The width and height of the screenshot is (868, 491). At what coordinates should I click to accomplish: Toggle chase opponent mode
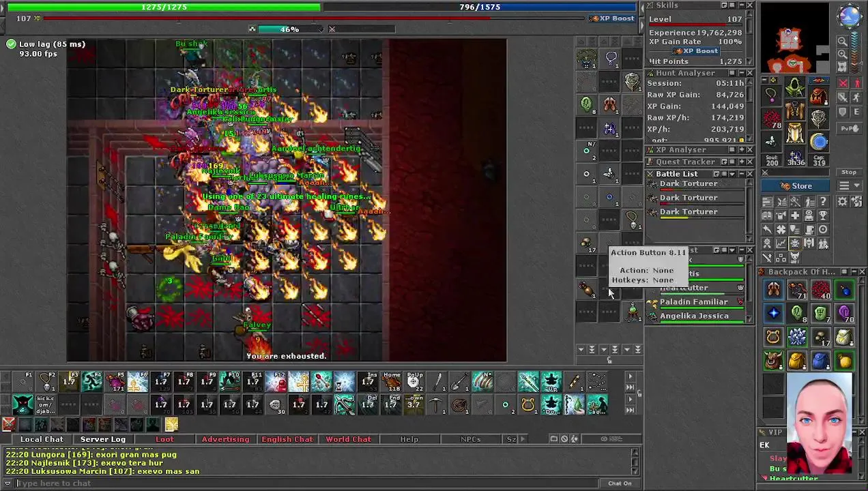(x=856, y=98)
